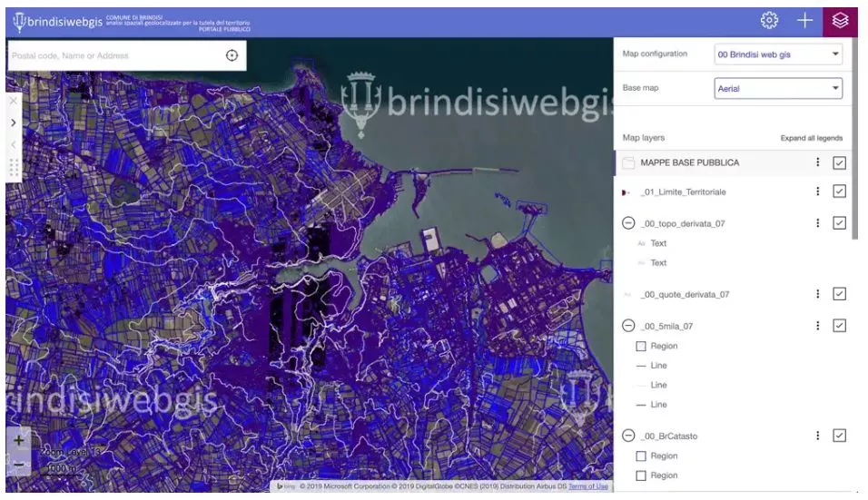Zoom in the map with the plus button
The image size is (868, 500).
pyautogui.click(x=20, y=439)
